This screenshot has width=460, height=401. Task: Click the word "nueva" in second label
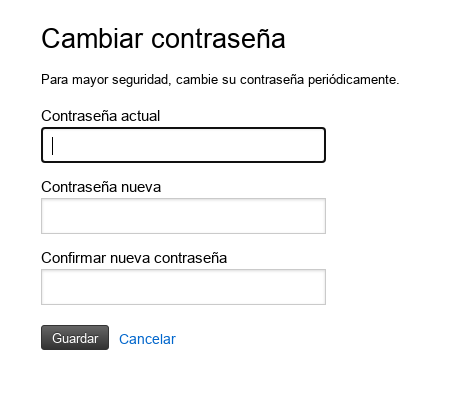coord(141,187)
